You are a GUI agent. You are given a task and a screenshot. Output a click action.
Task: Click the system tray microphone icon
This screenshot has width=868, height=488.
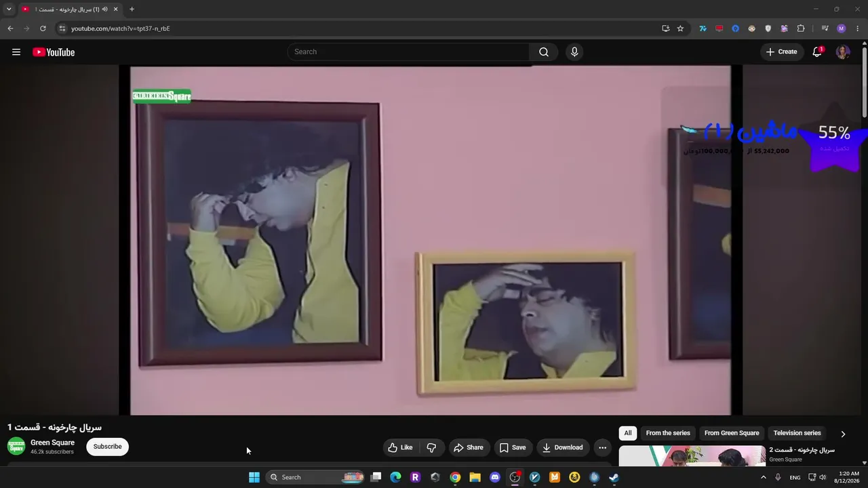[x=778, y=477]
